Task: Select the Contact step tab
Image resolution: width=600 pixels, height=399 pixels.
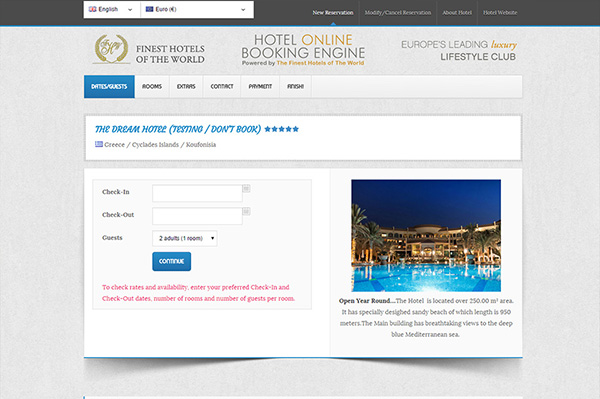Action: point(222,86)
